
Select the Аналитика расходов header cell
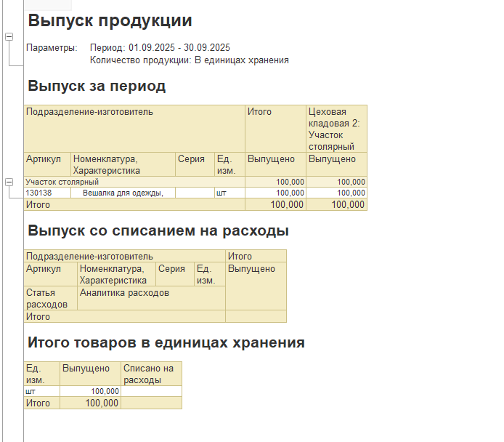[x=125, y=293]
